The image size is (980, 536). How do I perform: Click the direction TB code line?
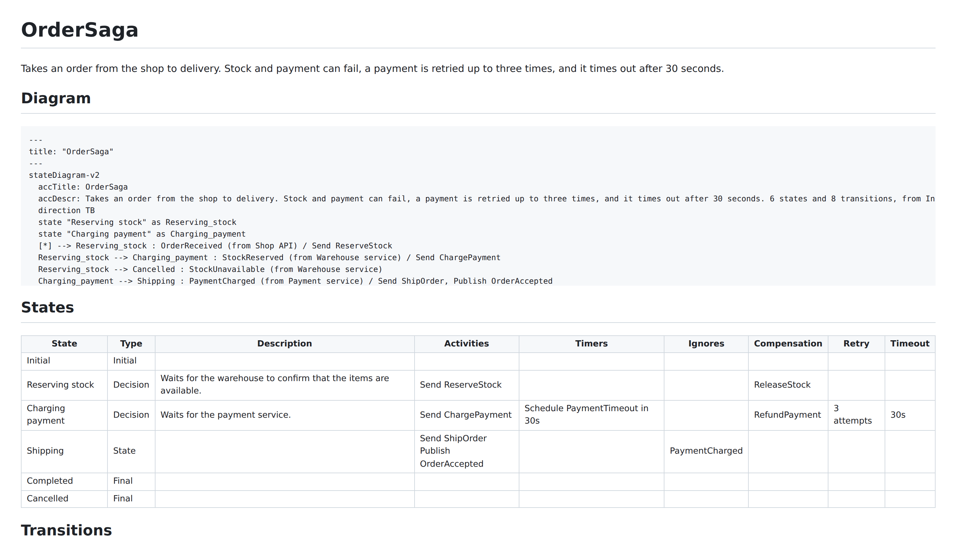pos(66,210)
